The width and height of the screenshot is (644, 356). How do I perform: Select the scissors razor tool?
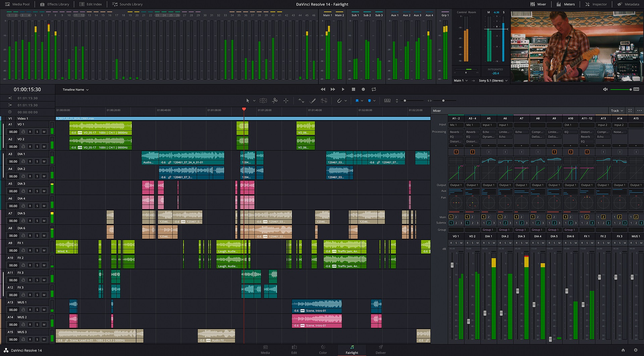[x=275, y=101]
